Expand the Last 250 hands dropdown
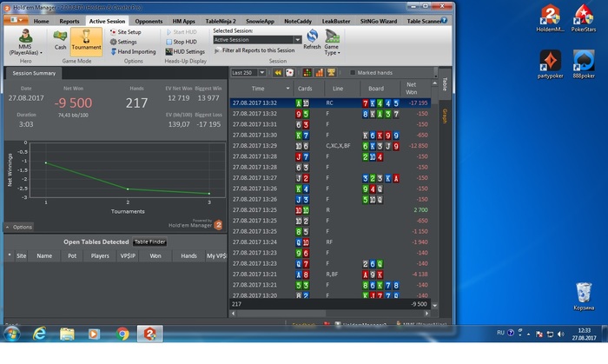The height and width of the screenshot is (364, 608). pyautogui.click(x=262, y=72)
